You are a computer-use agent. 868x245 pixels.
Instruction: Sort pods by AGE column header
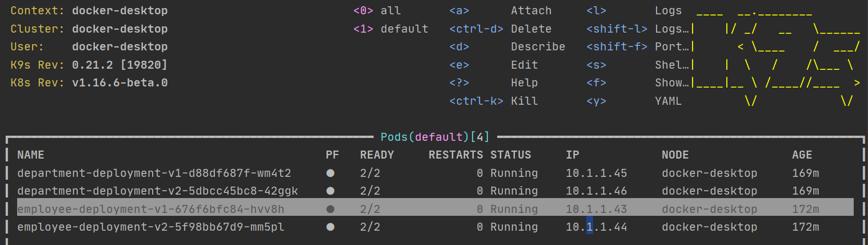[x=802, y=155]
